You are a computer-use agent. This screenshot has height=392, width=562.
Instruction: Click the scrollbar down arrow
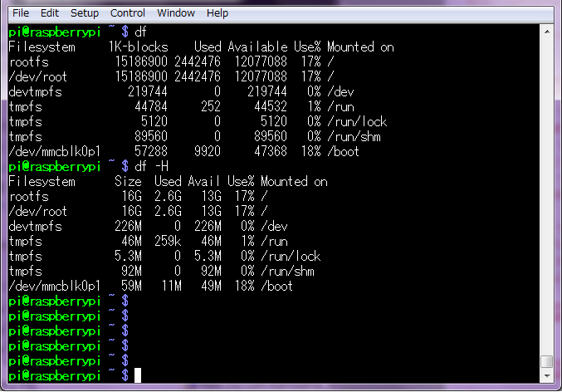[x=547, y=376]
